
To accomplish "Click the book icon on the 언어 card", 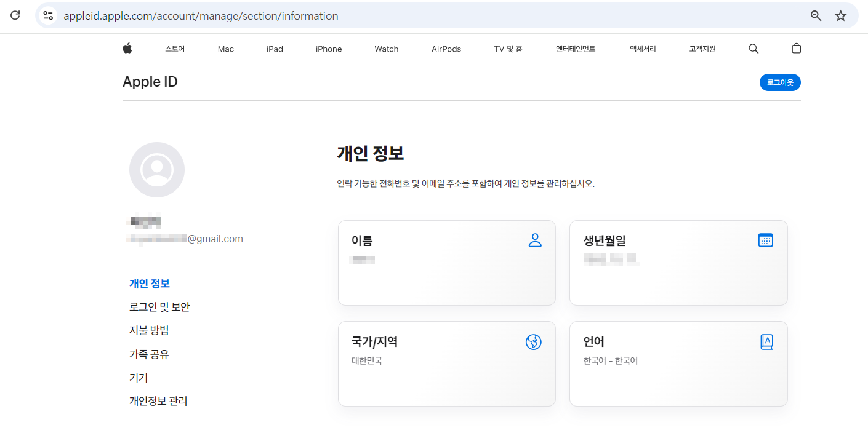I will tap(766, 342).
